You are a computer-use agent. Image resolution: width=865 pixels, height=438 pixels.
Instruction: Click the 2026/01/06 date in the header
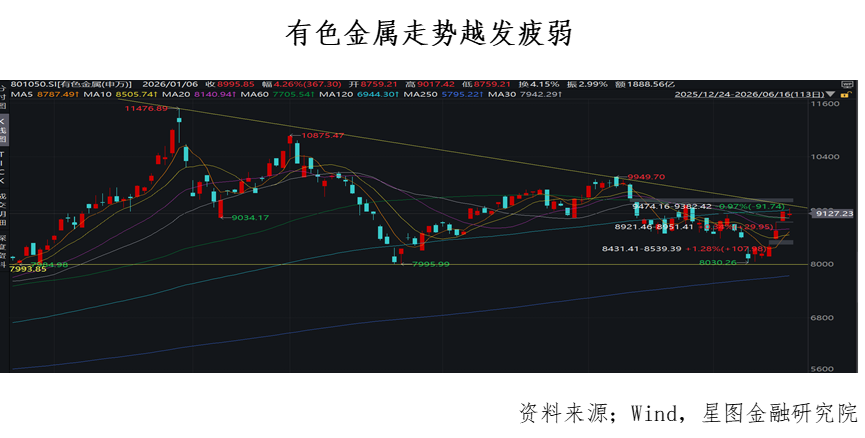(x=170, y=84)
